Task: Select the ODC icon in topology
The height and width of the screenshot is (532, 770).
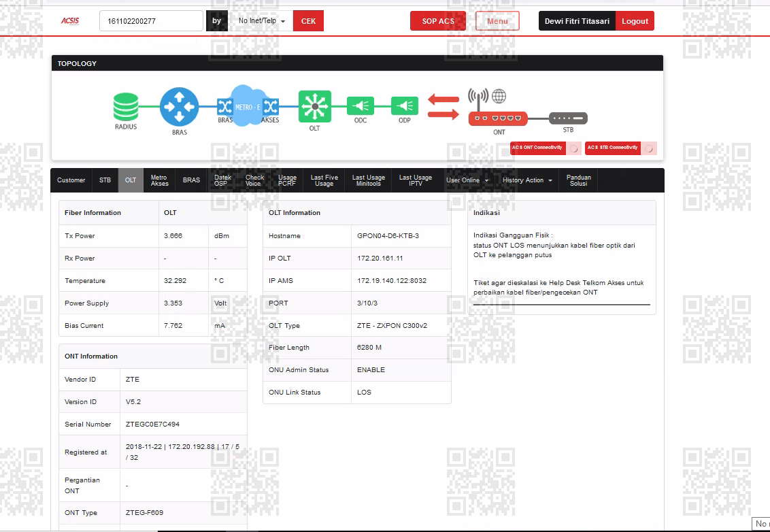Action: [361, 105]
